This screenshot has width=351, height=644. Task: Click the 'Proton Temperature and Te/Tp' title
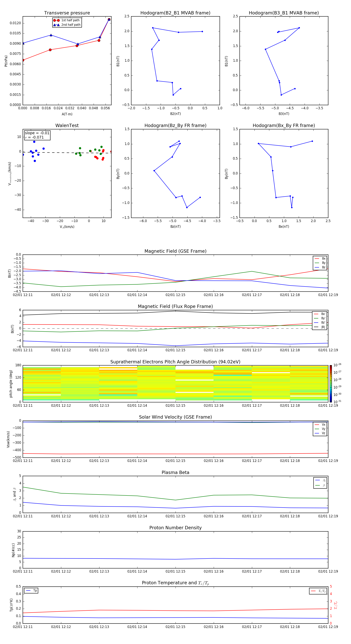click(x=175, y=583)
